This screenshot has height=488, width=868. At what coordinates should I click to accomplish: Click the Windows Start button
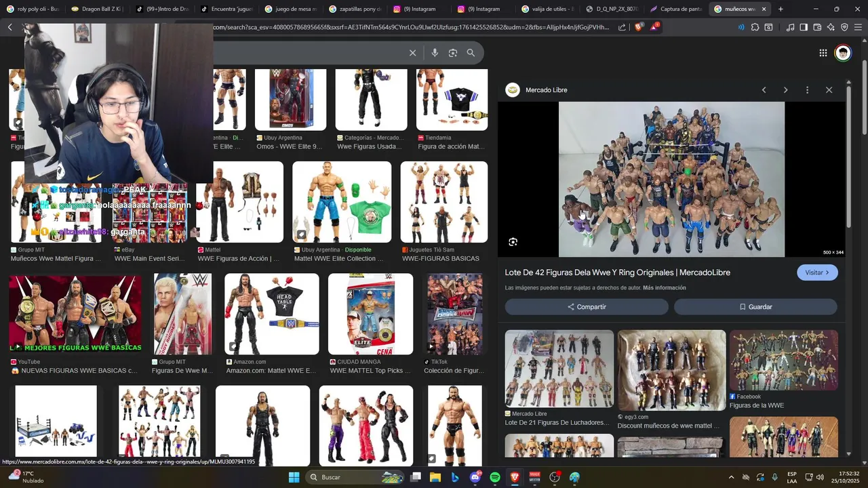point(294,477)
